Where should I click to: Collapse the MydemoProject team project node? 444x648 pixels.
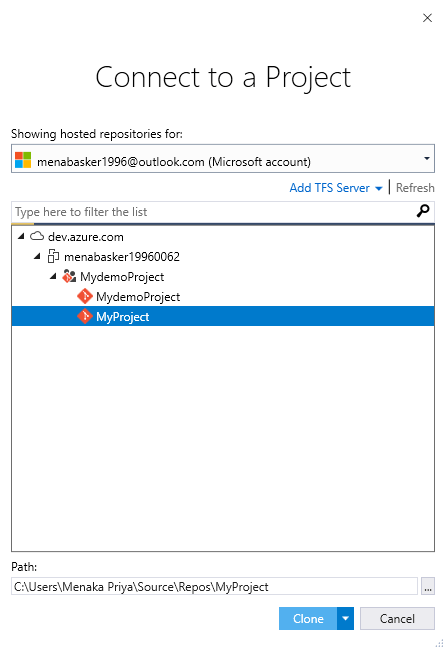[53, 276]
